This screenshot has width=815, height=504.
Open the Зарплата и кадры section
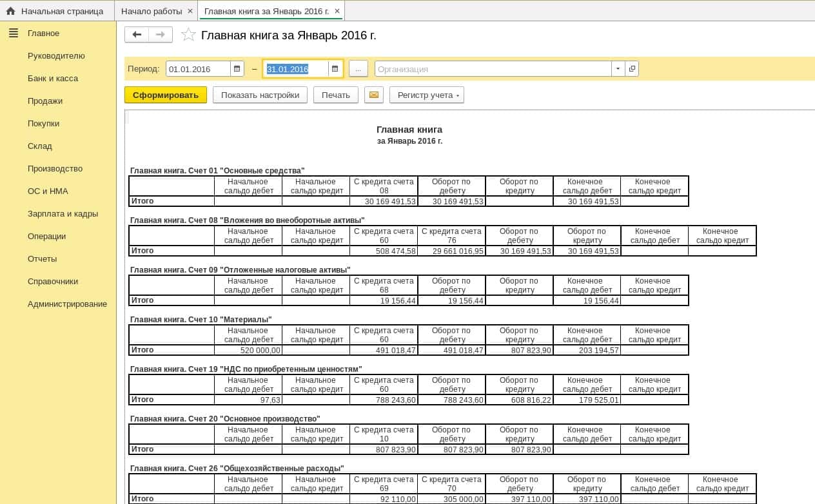click(63, 213)
